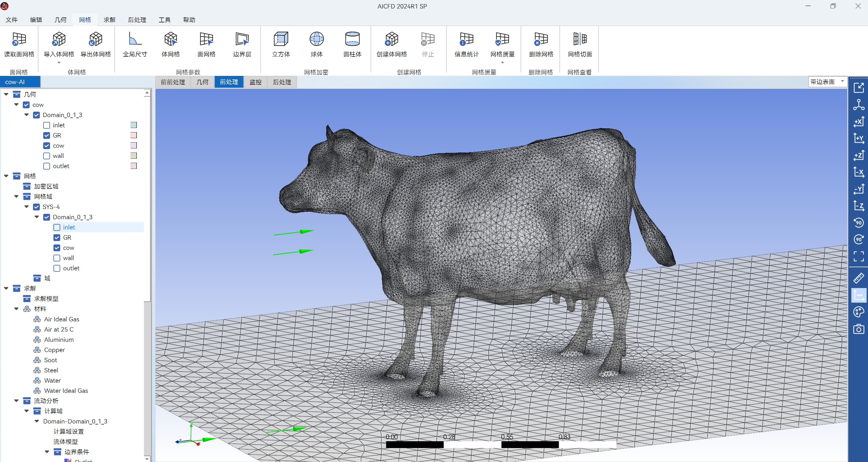Viewport: 868px width, 462px height.
Task: Click the camera screenshot icon in right sidebar
Action: [858, 329]
